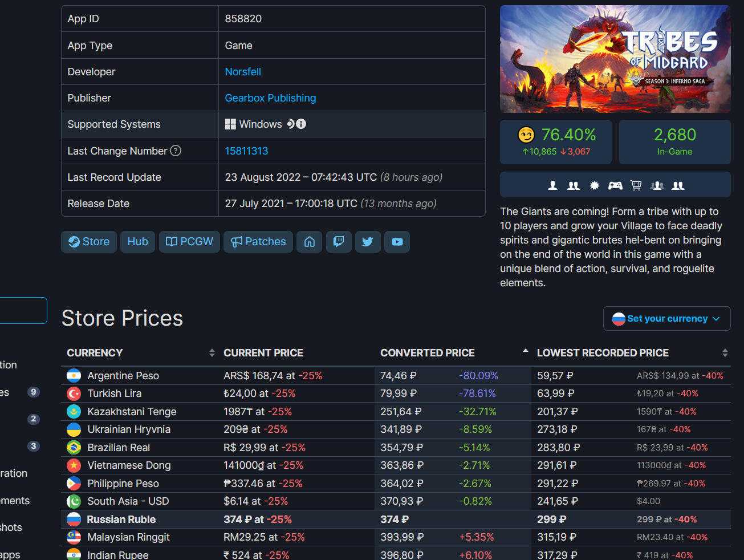Image resolution: width=744 pixels, height=560 pixels.
Task: Open the Patches button
Action: pos(258,242)
